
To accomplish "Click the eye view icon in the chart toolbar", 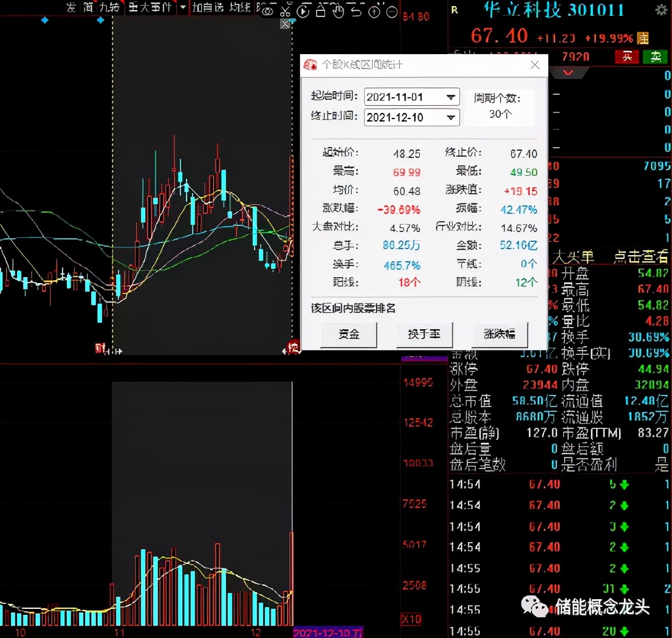I will [268, 10].
